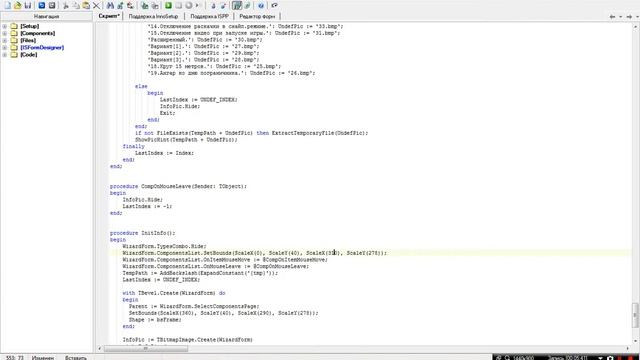Save the current script
This screenshot has height=360, width=640.
pos(28,5)
